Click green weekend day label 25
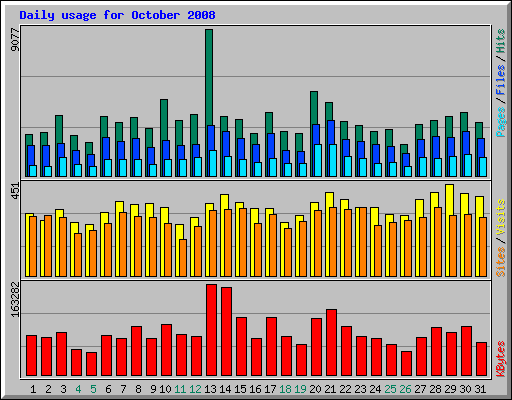This screenshot has height=400, width=512. point(390,389)
